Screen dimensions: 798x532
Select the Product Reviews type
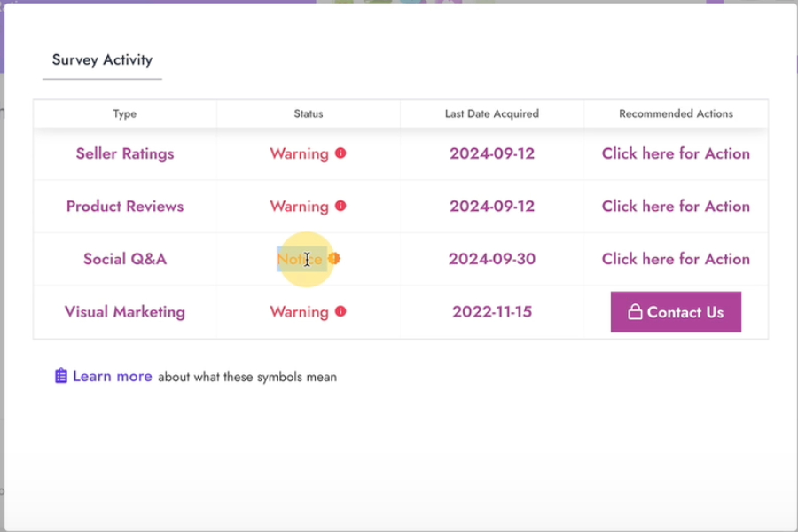click(x=125, y=207)
